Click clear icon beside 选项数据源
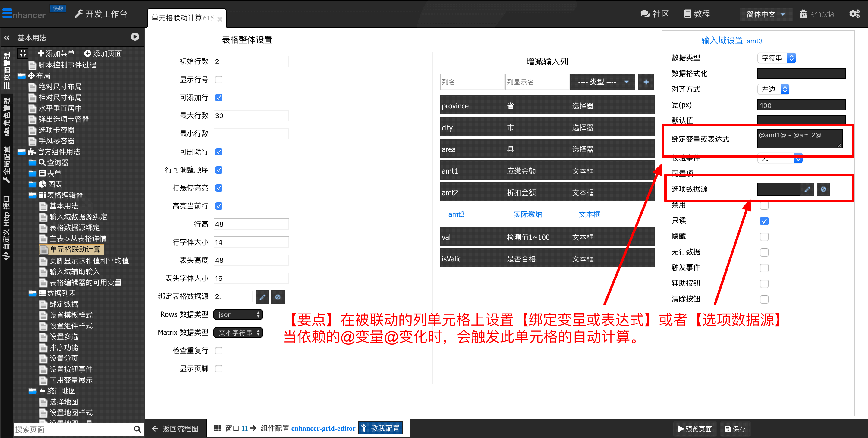This screenshot has height=438, width=868. tap(823, 189)
